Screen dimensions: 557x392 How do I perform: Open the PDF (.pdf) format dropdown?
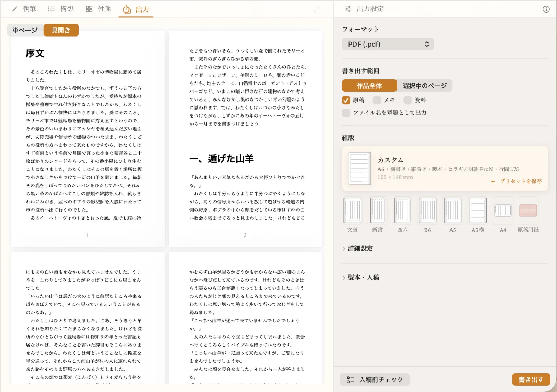(388, 44)
